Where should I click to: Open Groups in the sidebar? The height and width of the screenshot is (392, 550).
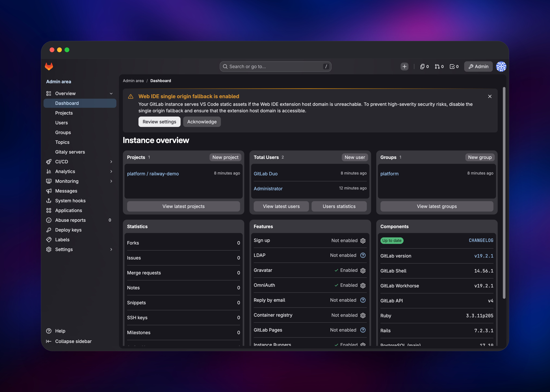pyautogui.click(x=80, y=133)
